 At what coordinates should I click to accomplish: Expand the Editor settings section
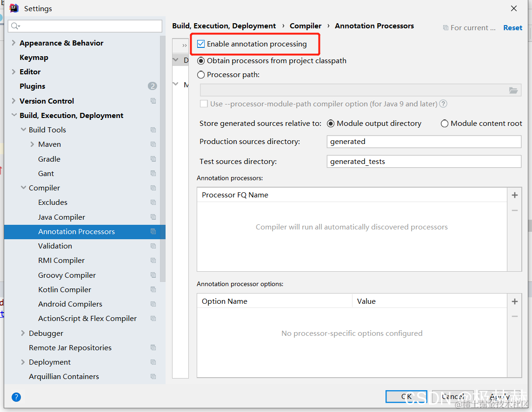pyautogui.click(x=13, y=72)
